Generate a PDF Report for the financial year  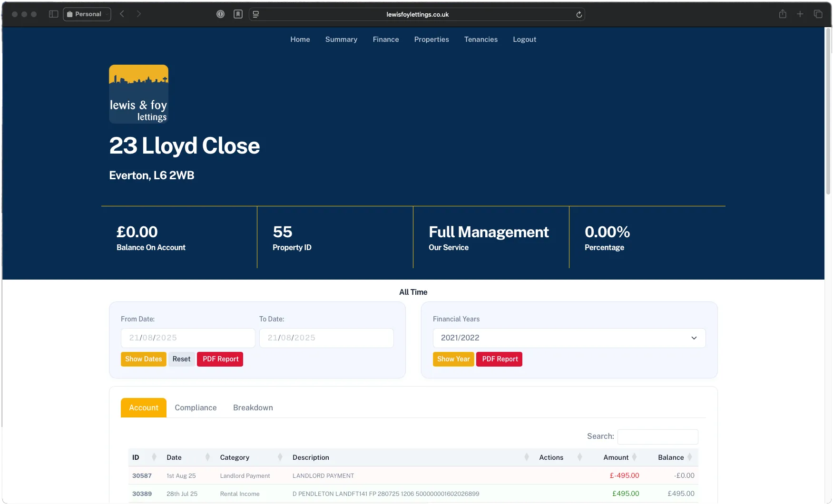499,359
